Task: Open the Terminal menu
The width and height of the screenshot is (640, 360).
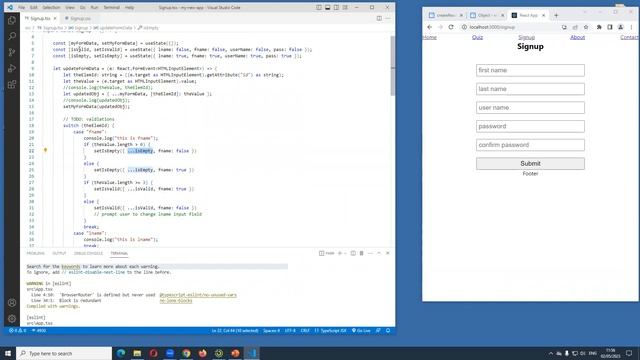Action: tap(111, 7)
